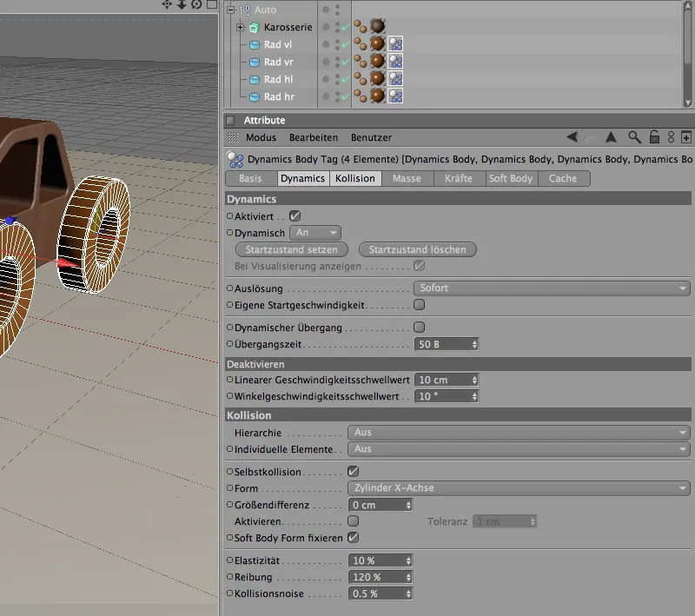Open the Bearbeiten menu in Attributes
The height and width of the screenshot is (616, 695).
click(x=316, y=136)
